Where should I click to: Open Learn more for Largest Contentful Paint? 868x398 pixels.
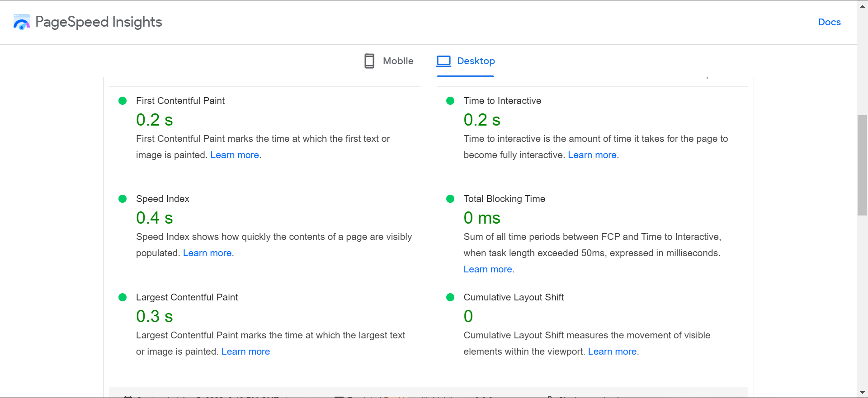tap(245, 351)
